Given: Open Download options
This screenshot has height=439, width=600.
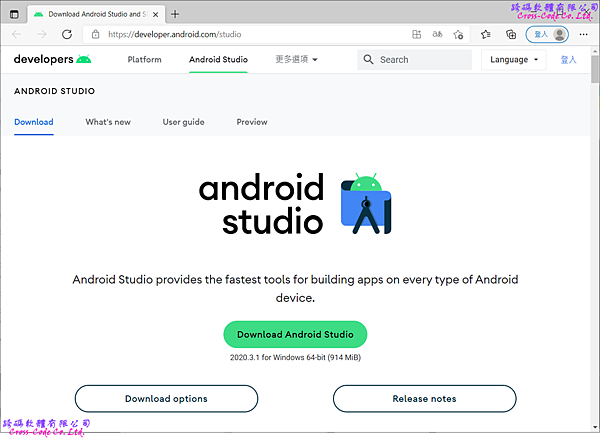Looking at the screenshot, I should coord(166,399).
